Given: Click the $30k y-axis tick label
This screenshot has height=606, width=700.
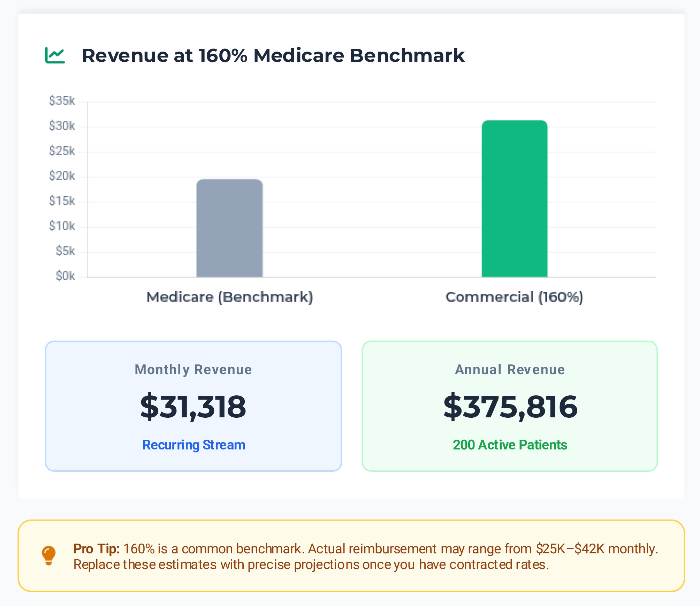Looking at the screenshot, I should coord(62,126).
